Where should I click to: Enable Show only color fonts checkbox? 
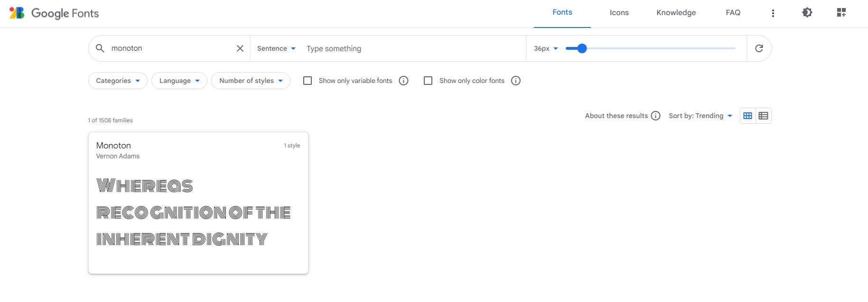428,81
